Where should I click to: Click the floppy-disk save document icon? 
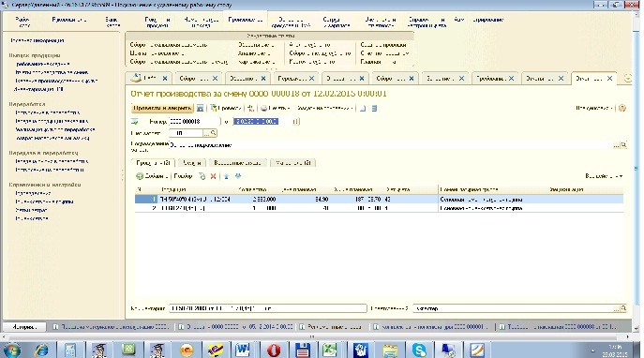tap(200, 109)
